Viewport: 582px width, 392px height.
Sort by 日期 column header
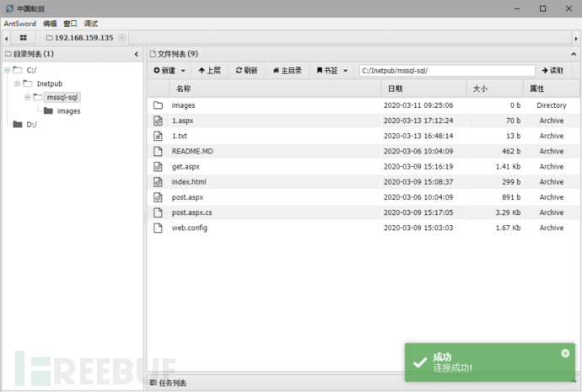[x=424, y=89]
